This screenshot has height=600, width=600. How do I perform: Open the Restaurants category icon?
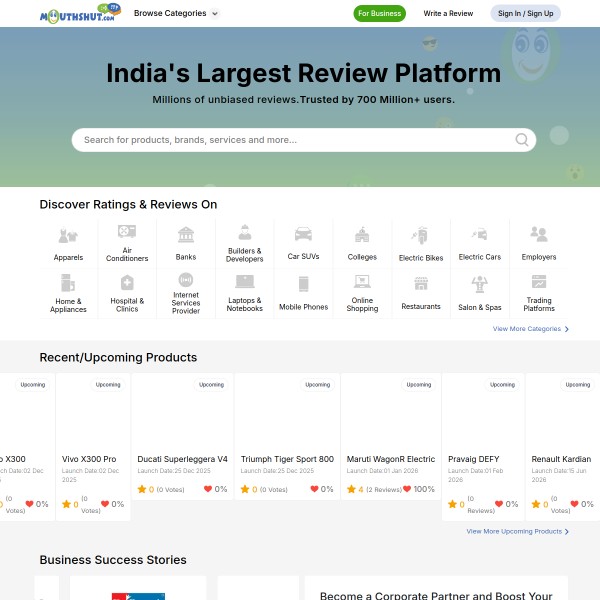pos(420,284)
